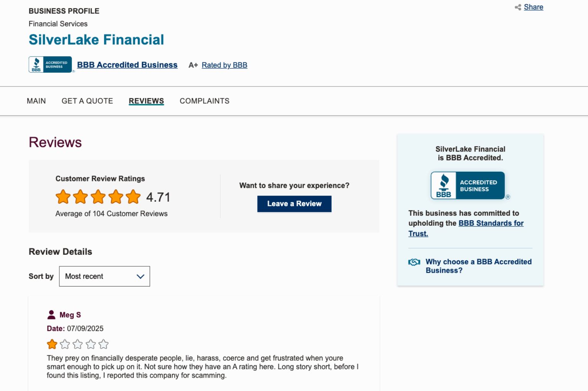Click Meg S's profile avatar icon
588x391 pixels.
51,314
